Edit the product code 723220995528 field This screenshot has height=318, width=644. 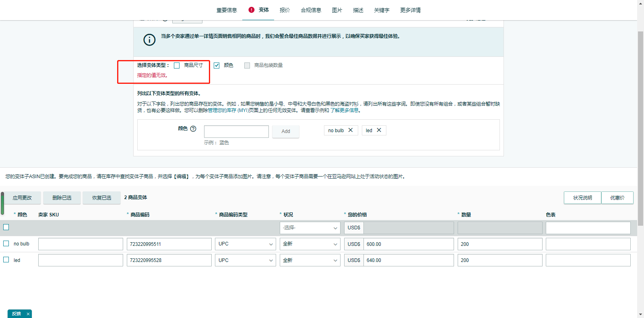pyautogui.click(x=169, y=260)
